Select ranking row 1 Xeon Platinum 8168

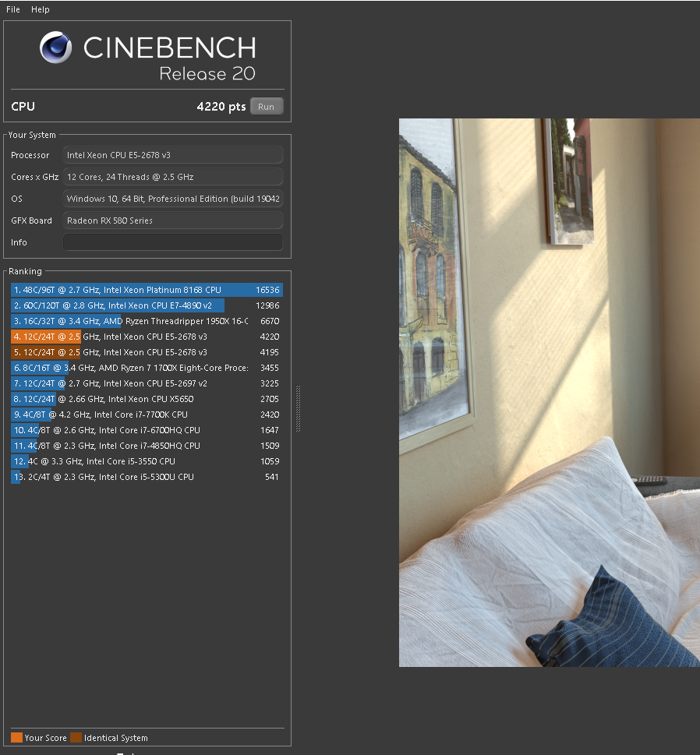point(147,290)
